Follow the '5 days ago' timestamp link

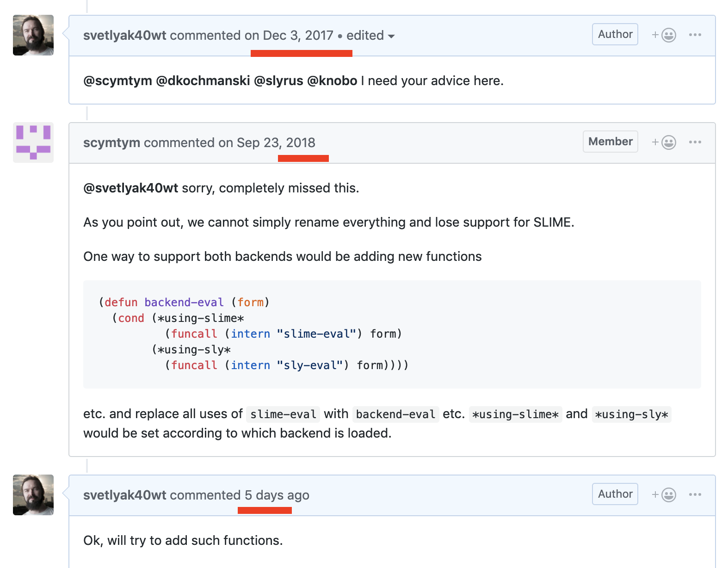pos(277,495)
